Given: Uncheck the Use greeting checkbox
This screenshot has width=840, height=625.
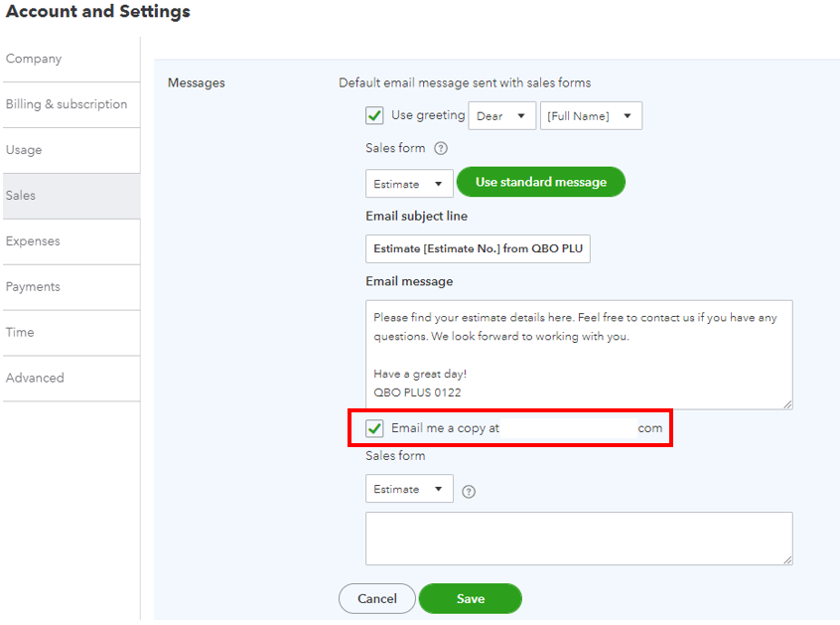Looking at the screenshot, I should point(374,115).
